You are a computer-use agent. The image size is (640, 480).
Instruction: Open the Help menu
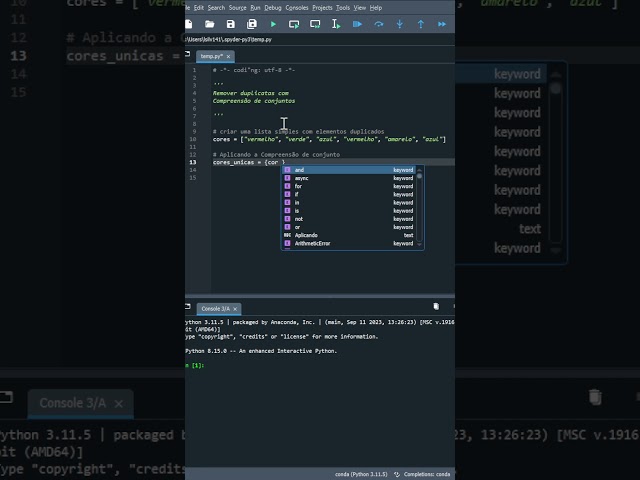pyautogui.click(x=376, y=8)
